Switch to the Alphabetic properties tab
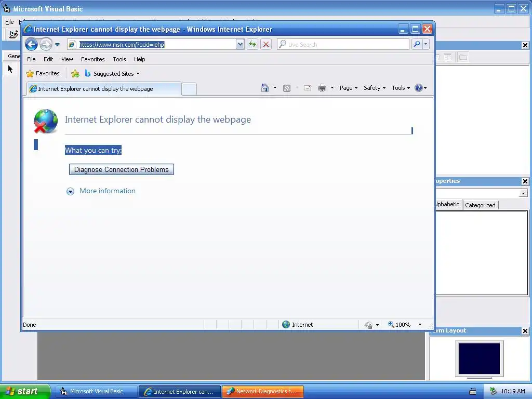 click(x=448, y=204)
